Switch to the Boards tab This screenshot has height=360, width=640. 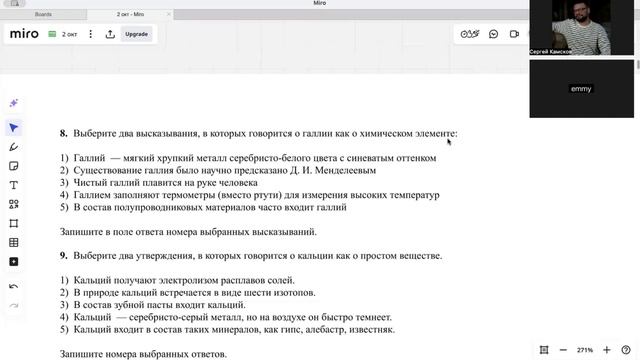click(43, 14)
